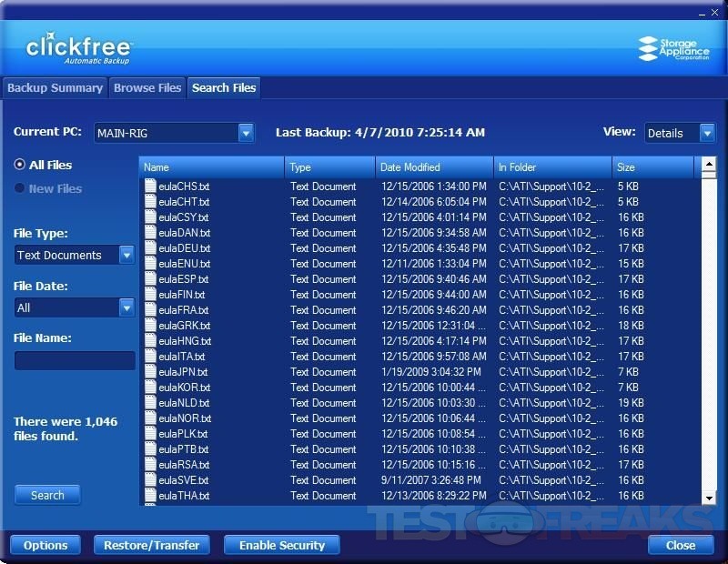The image size is (728, 564).
Task: Click the Clickfree Automatic Backup logo
Action: 79,48
